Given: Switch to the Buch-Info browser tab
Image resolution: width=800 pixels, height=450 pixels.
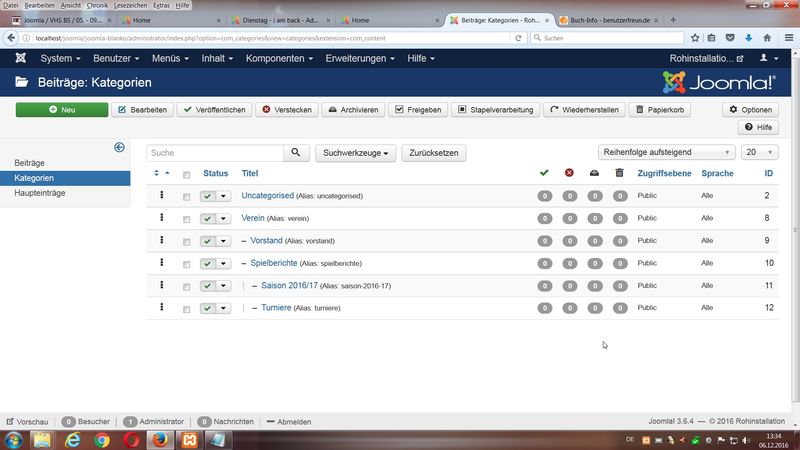Looking at the screenshot, I should [609, 20].
